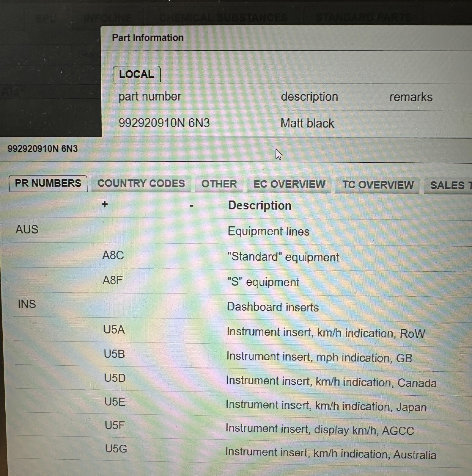This screenshot has height=476, width=472.
Task: Open the OTHER tab
Action: coord(219,184)
